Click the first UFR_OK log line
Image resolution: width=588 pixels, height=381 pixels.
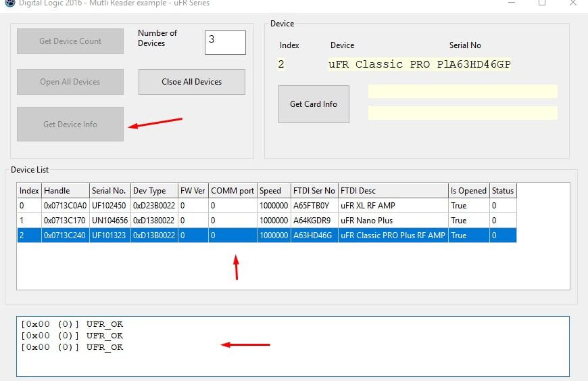click(72, 324)
